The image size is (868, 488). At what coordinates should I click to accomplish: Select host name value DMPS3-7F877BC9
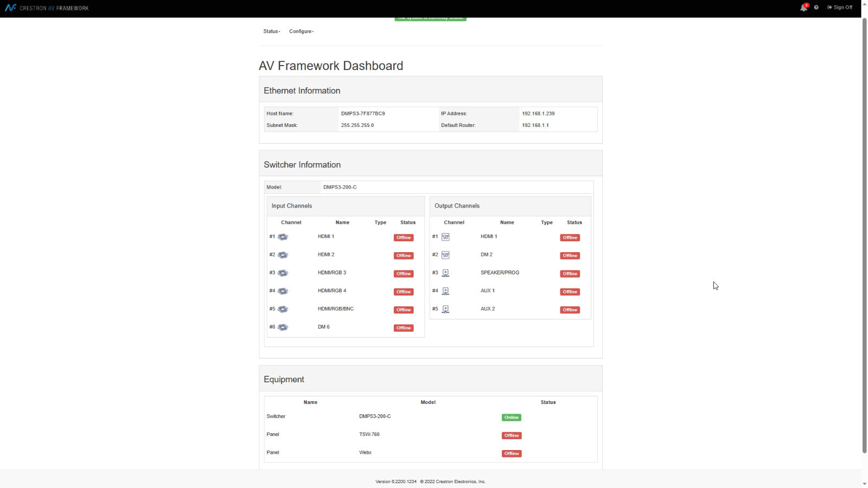363,114
